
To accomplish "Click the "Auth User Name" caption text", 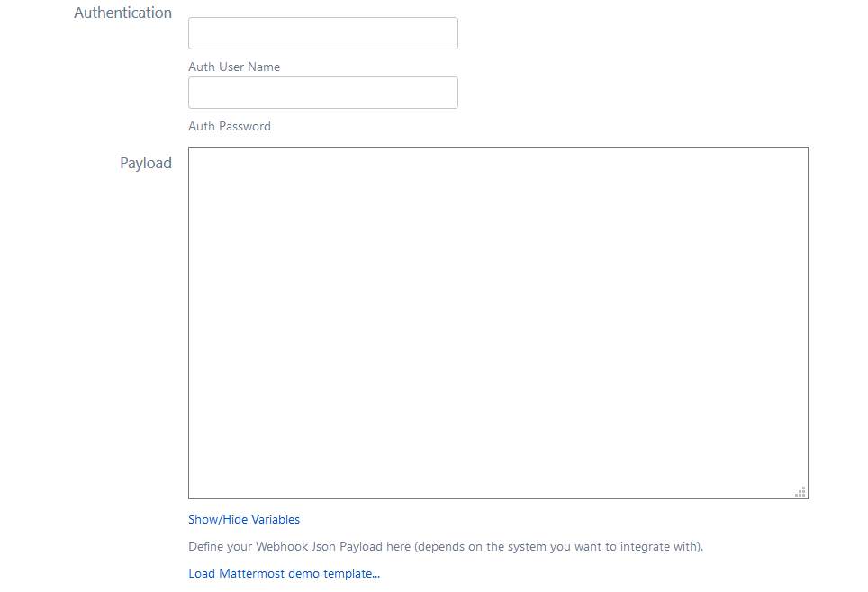I will click(234, 67).
